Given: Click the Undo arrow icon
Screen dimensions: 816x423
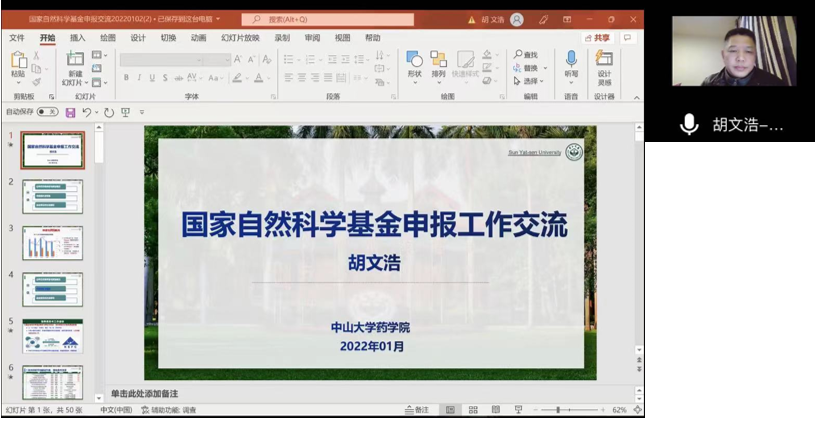Looking at the screenshot, I should (x=87, y=112).
